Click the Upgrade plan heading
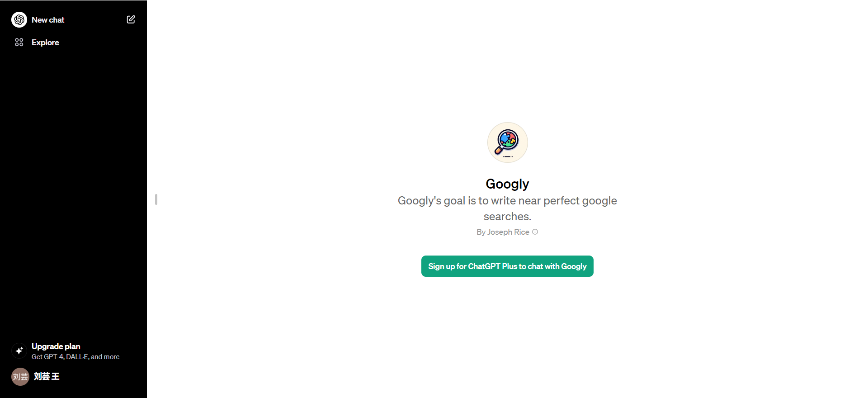Viewport: 868px width, 398px height. pyautogui.click(x=56, y=346)
